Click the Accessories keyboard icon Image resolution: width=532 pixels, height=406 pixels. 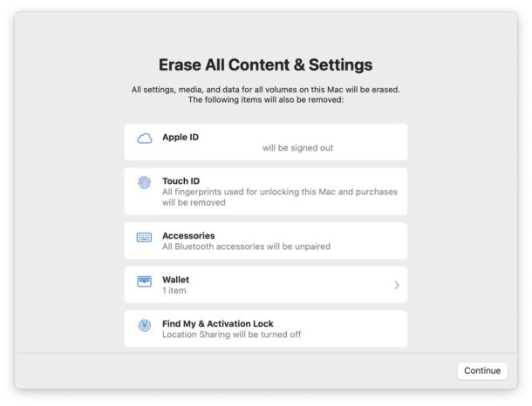144,237
